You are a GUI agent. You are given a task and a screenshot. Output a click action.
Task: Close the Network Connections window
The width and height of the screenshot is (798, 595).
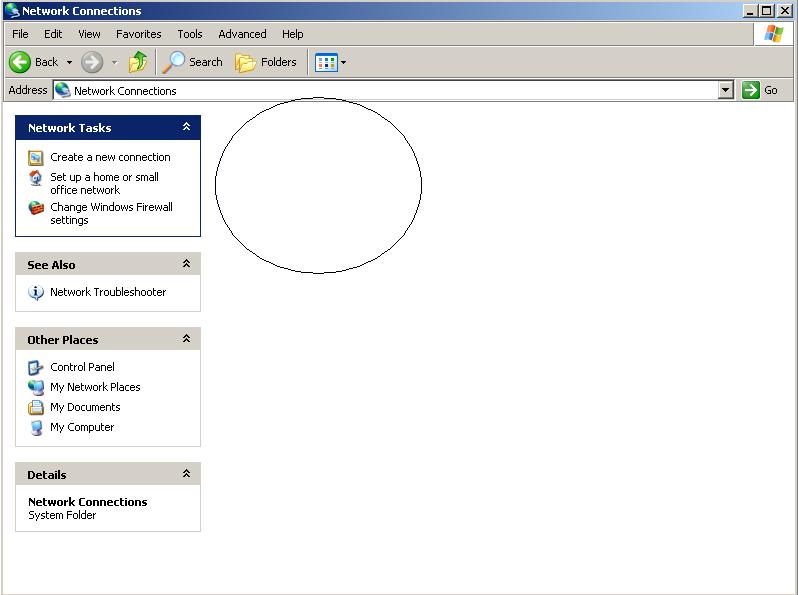coord(785,11)
